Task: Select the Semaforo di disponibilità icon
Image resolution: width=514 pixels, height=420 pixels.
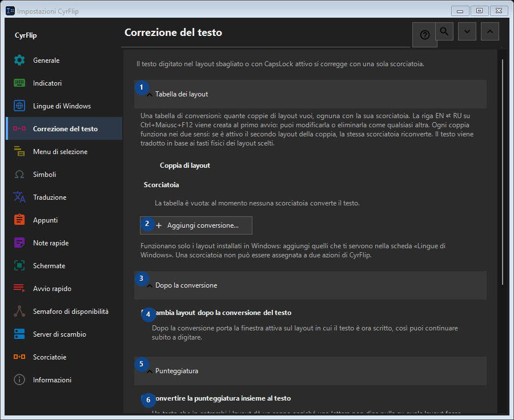Action: 19,311
